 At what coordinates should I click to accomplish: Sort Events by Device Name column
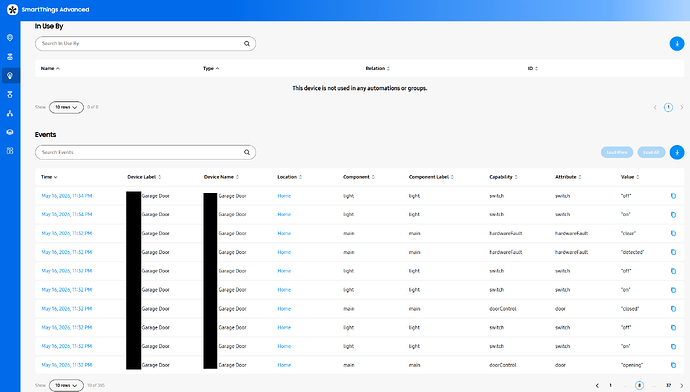(221, 177)
